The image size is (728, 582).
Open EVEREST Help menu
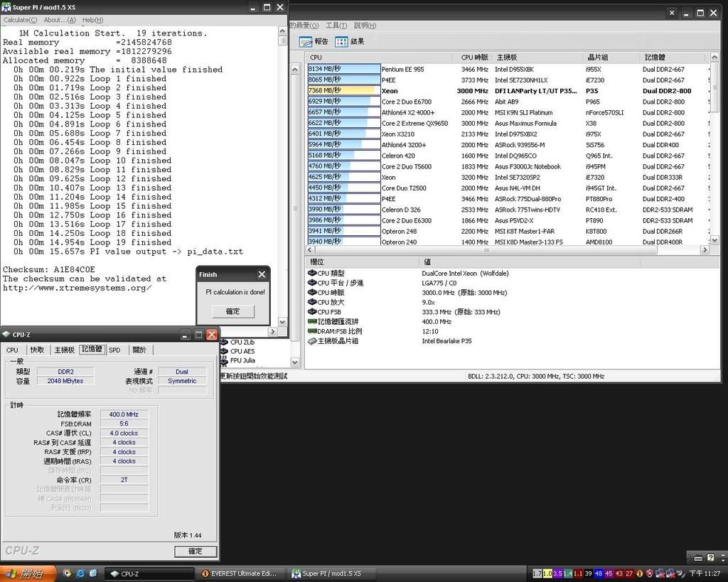365,26
